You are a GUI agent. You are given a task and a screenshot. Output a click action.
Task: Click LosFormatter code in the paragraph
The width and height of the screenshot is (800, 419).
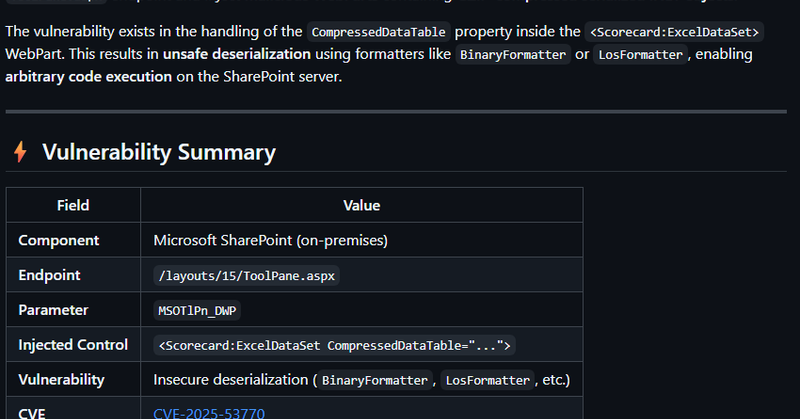640,54
